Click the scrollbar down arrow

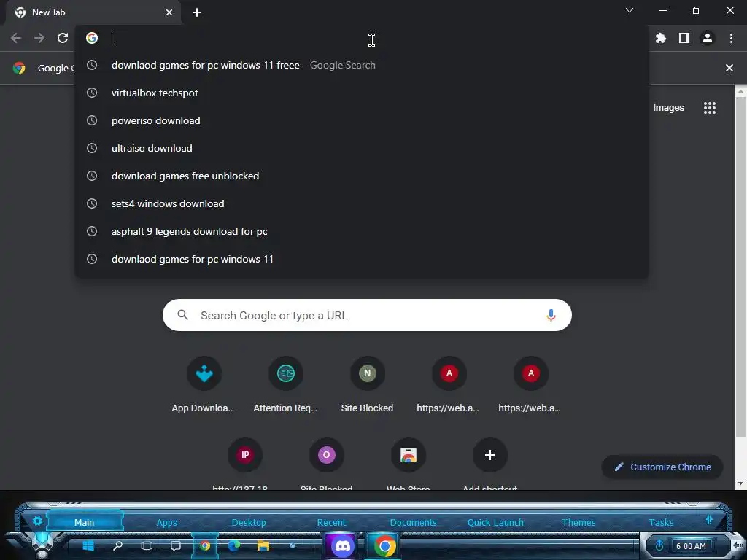(x=740, y=483)
